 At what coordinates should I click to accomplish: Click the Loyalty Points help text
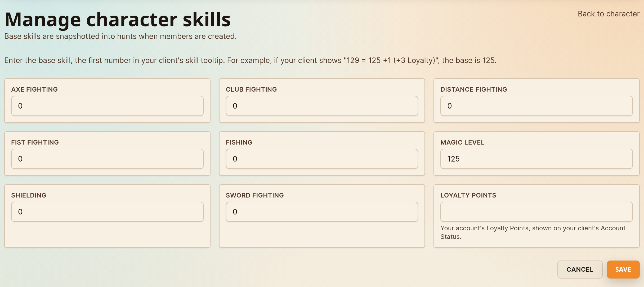point(533,232)
